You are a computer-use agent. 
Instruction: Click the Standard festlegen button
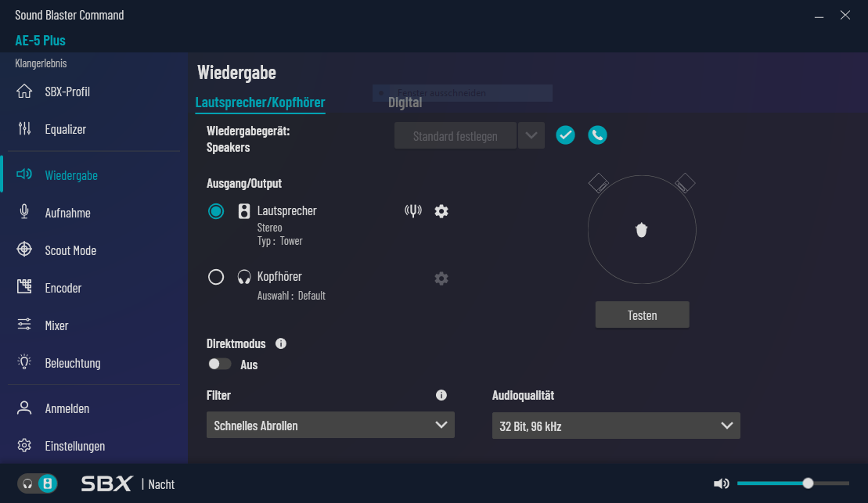[x=455, y=135]
